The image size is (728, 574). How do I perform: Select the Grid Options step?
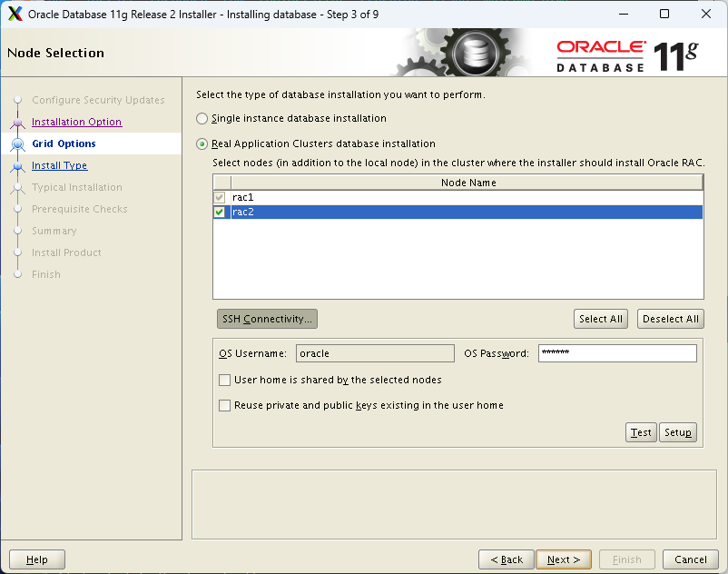pos(64,143)
